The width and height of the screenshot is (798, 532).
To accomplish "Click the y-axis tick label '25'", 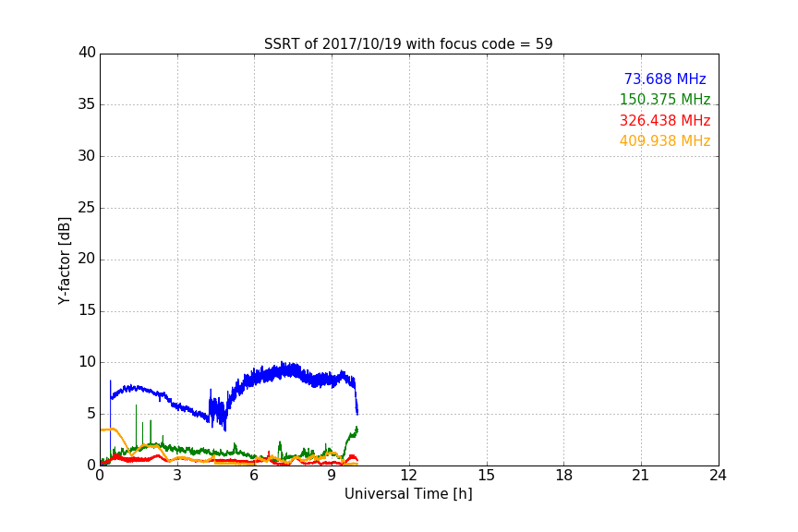I will click(x=87, y=208).
